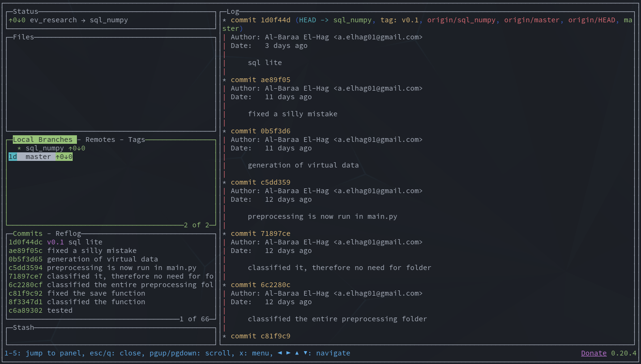Image resolution: width=641 pixels, height=364 pixels.
Task: Click the ev_research → sql_numpy status line
Action: click(x=79, y=20)
